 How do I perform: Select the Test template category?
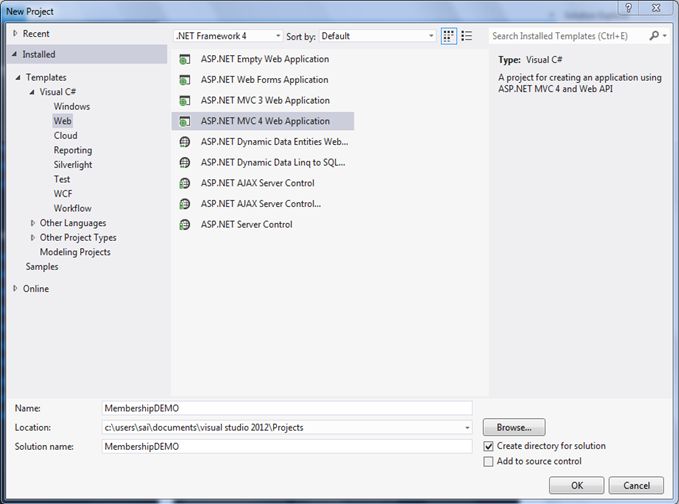62,179
